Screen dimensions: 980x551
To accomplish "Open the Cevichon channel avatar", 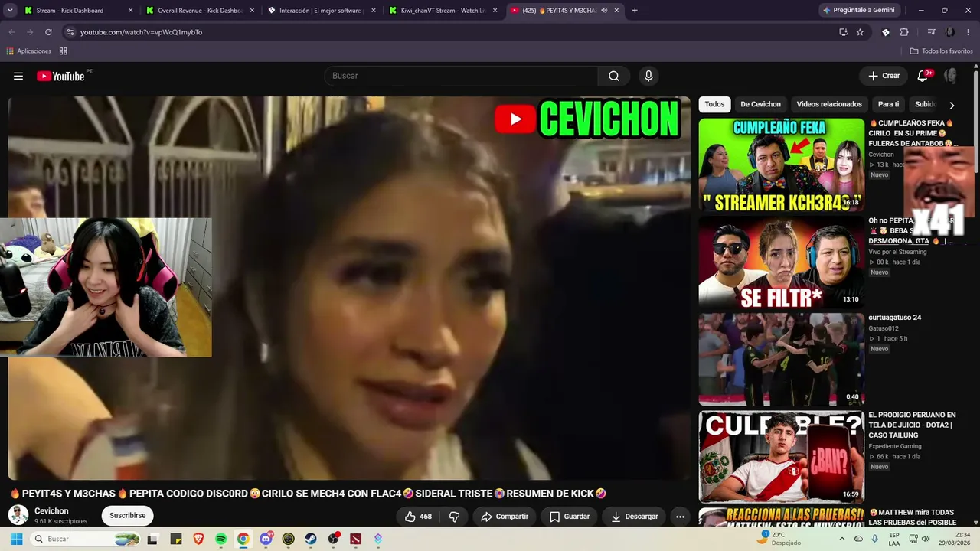I will coord(18,515).
